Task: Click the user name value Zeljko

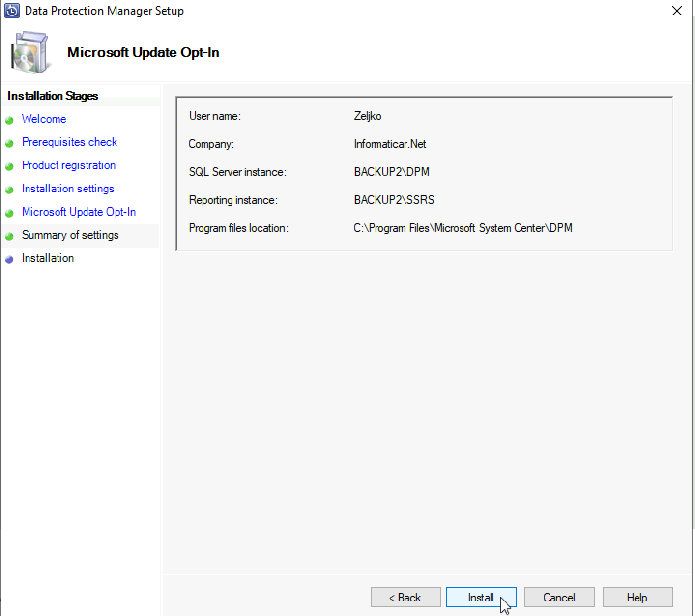Action: click(368, 116)
